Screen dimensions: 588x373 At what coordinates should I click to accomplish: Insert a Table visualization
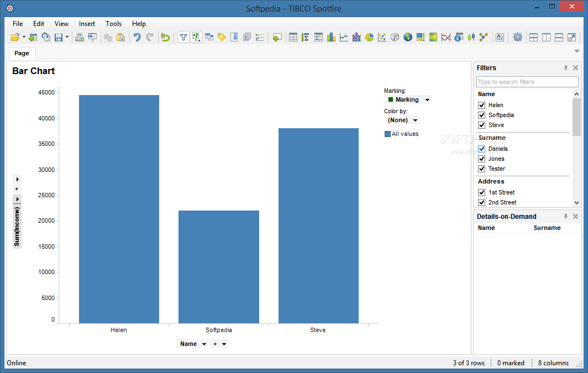293,37
